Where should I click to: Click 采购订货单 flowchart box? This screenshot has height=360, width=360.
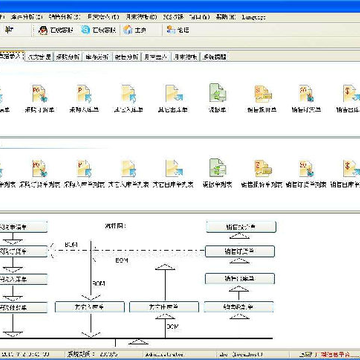(x=23, y=252)
